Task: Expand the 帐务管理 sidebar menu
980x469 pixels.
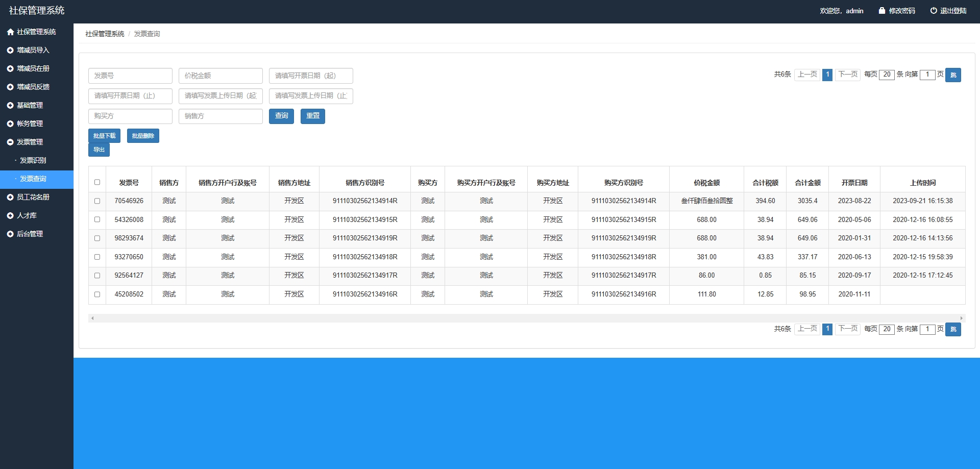Action: [37, 124]
